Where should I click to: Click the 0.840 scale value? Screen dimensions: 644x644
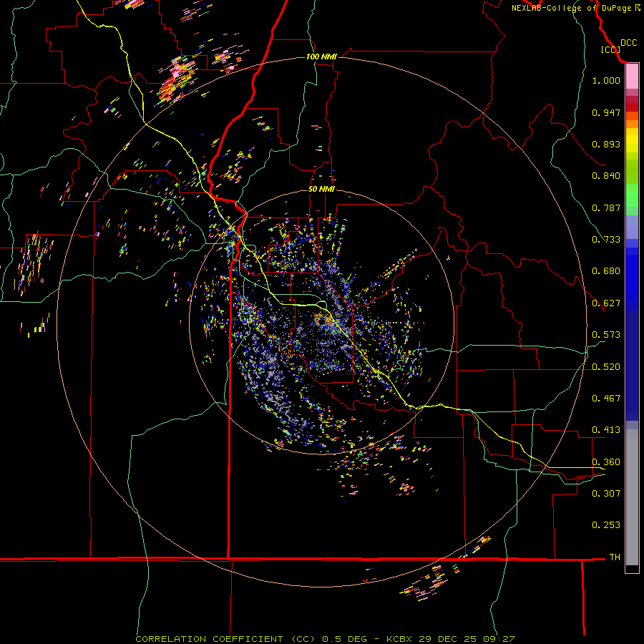coord(606,176)
